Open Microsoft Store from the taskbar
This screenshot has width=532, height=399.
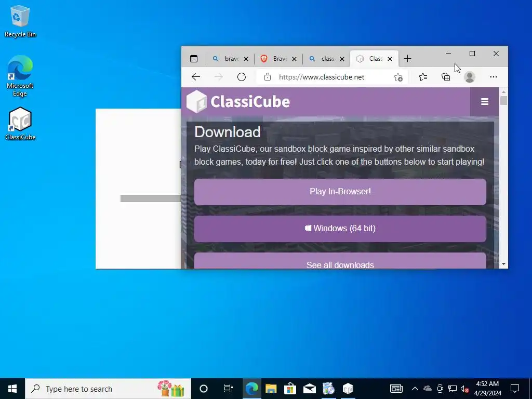pyautogui.click(x=290, y=389)
